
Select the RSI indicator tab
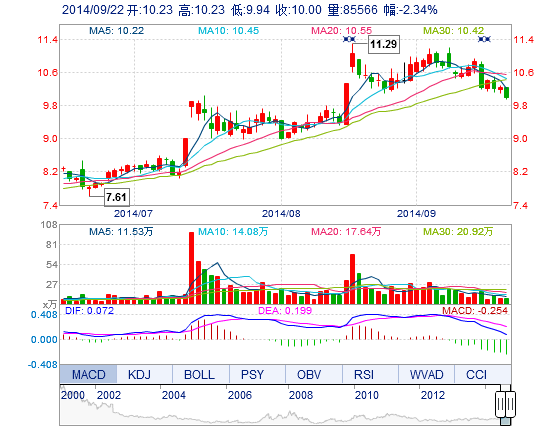[364, 374]
